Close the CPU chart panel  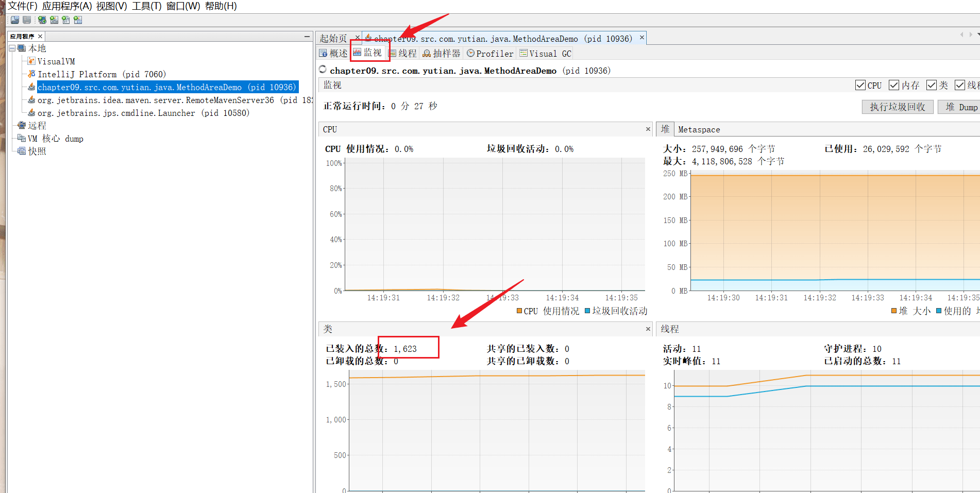648,129
